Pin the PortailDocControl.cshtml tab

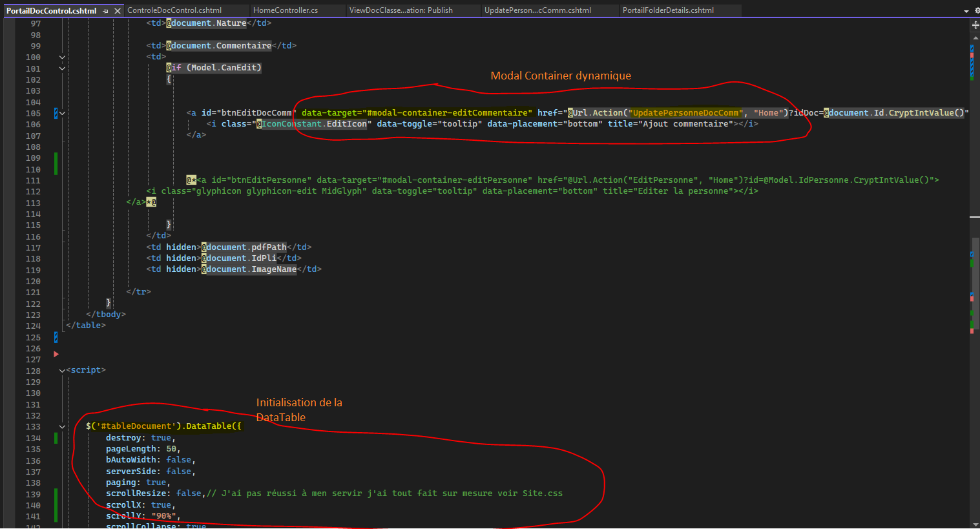click(x=106, y=11)
